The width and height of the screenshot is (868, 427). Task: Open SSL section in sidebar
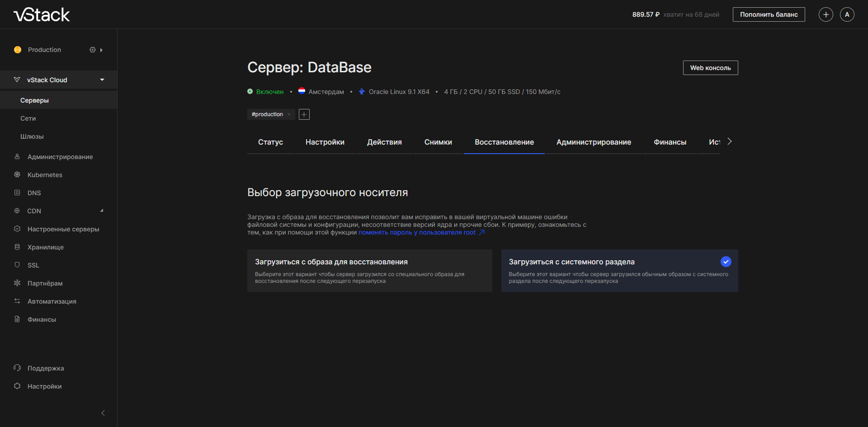pos(33,265)
